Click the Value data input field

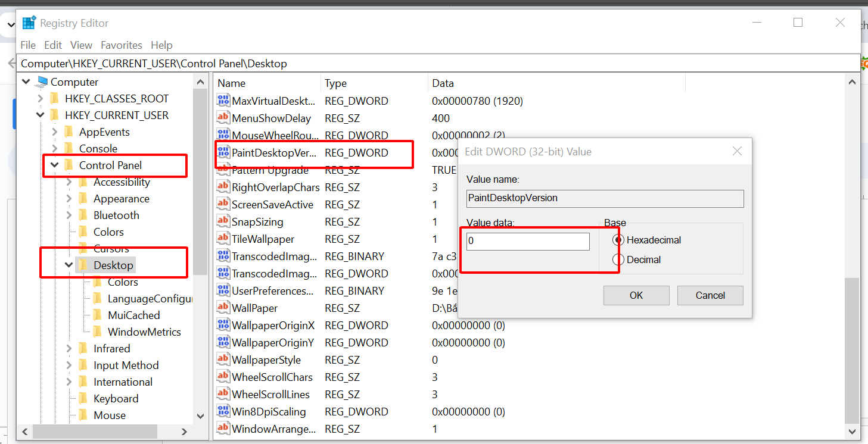[x=528, y=241]
